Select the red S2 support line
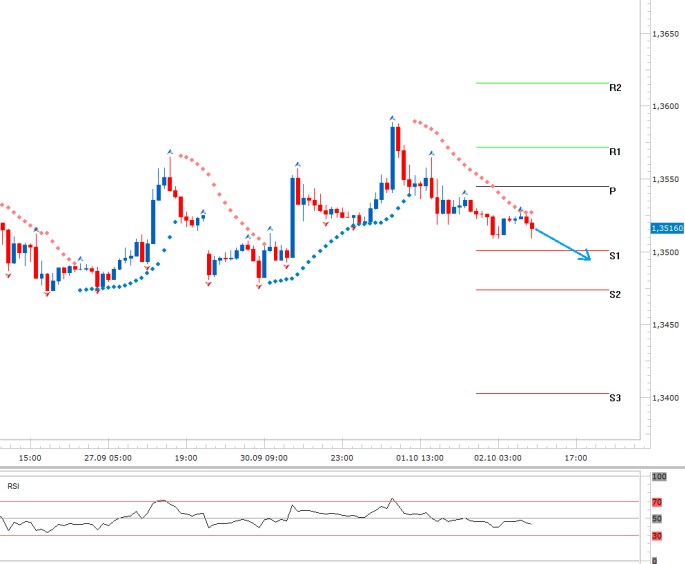This screenshot has height=564, width=685. 542,290
